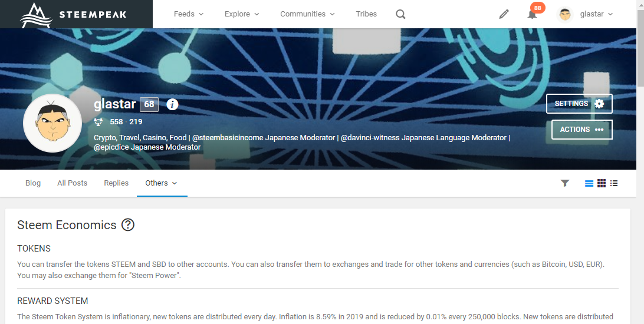Click the TOKENS section heading
The width and height of the screenshot is (644, 324).
[x=34, y=249]
